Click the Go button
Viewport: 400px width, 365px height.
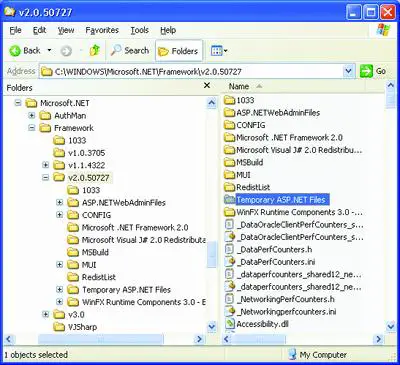click(373, 71)
